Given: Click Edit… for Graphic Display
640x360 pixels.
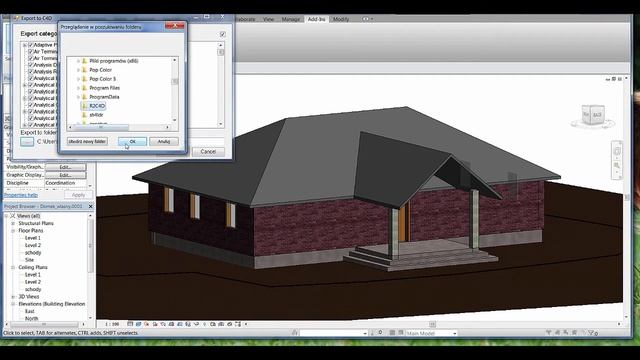Looking at the screenshot, I should pyautogui.click(x=65, y=175).
